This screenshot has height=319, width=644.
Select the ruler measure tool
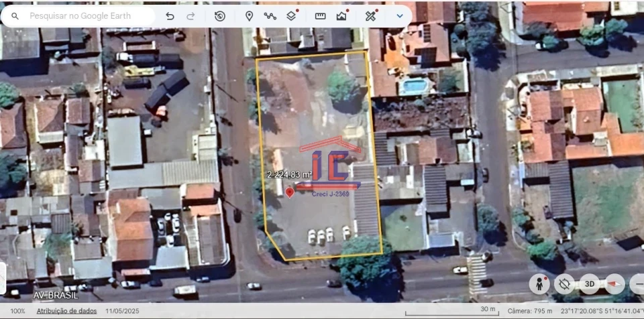click(x=320, y=15)
